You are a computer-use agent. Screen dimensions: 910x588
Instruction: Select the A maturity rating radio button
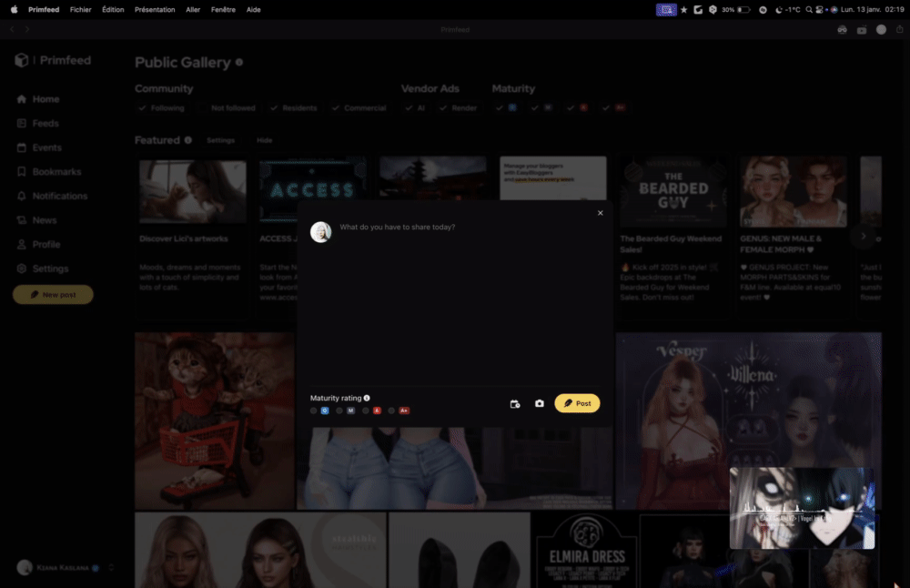[x=366, y=411]
